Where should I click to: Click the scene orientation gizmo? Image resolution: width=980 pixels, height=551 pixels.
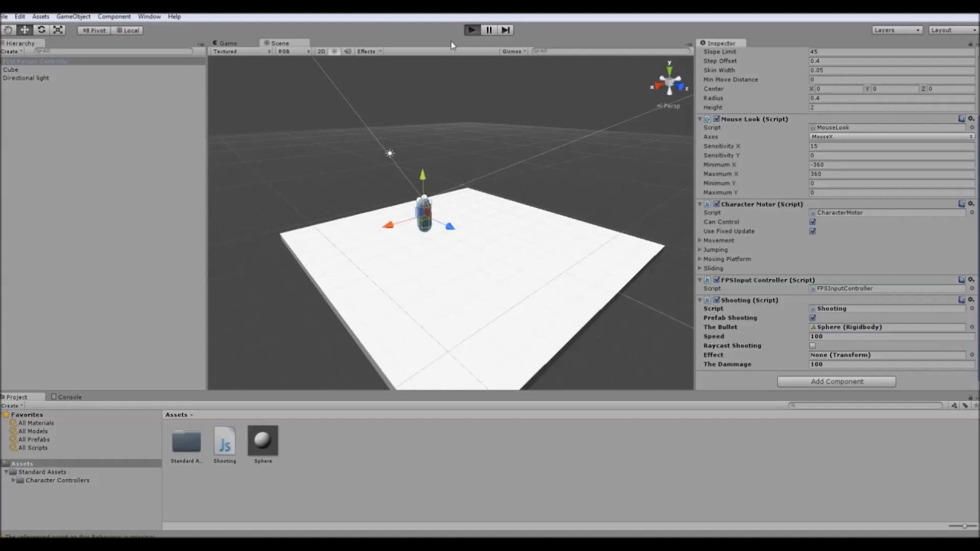pos(669,81)
